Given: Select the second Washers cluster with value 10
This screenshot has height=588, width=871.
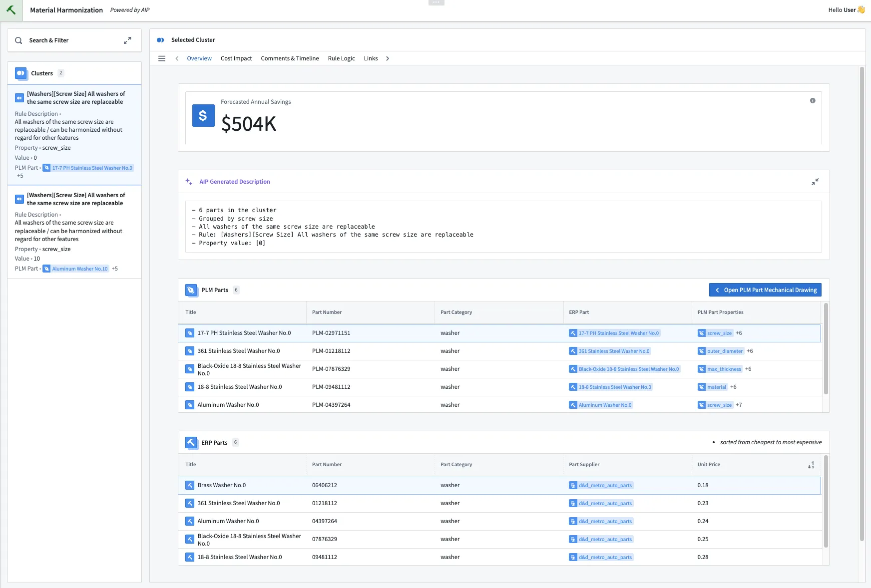Looking at the screenshot, I should coord(74,232).
